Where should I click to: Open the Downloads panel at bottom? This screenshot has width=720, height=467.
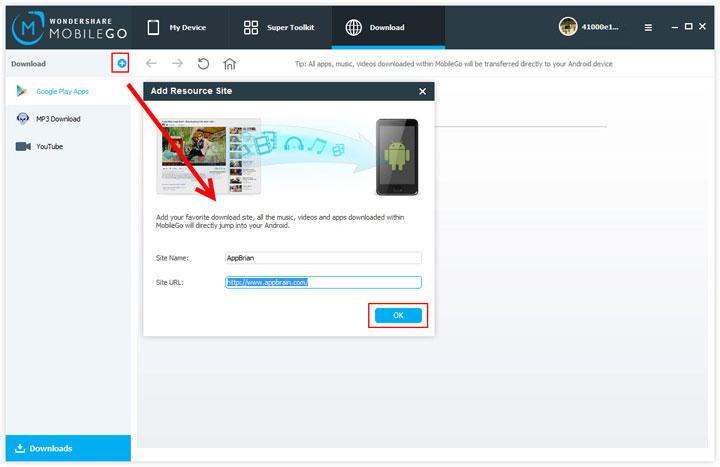(x=68, y=448)
